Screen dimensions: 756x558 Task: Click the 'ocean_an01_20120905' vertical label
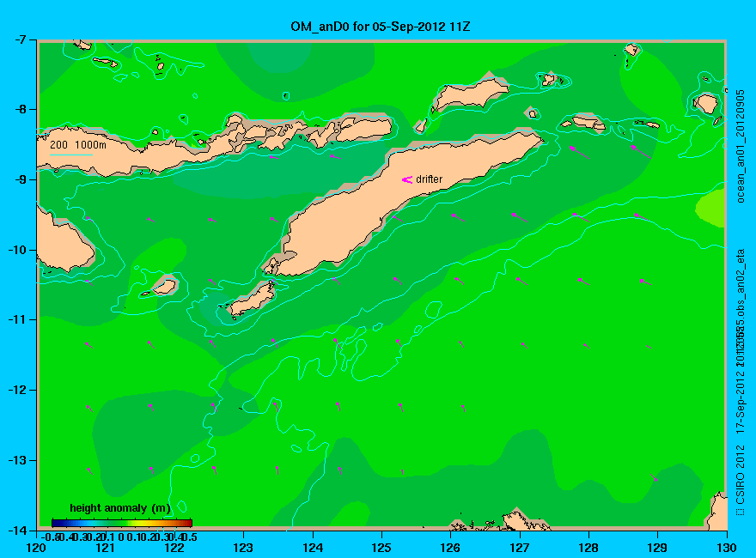pos(741,147)
